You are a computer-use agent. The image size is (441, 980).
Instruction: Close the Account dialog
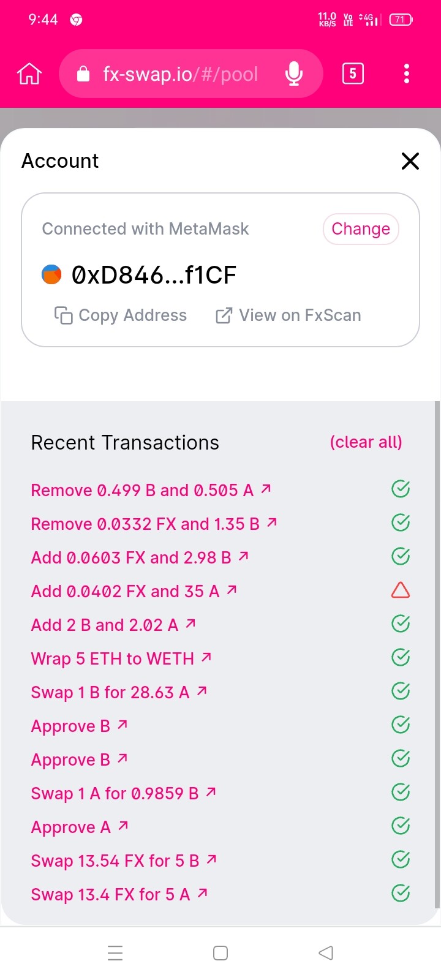[x=410, y=161]
